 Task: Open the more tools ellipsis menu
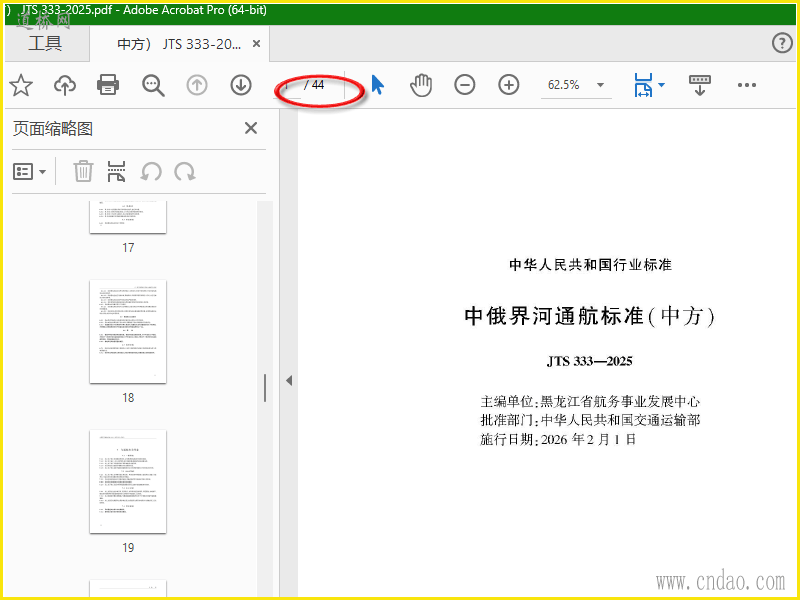tap(746, 85)
